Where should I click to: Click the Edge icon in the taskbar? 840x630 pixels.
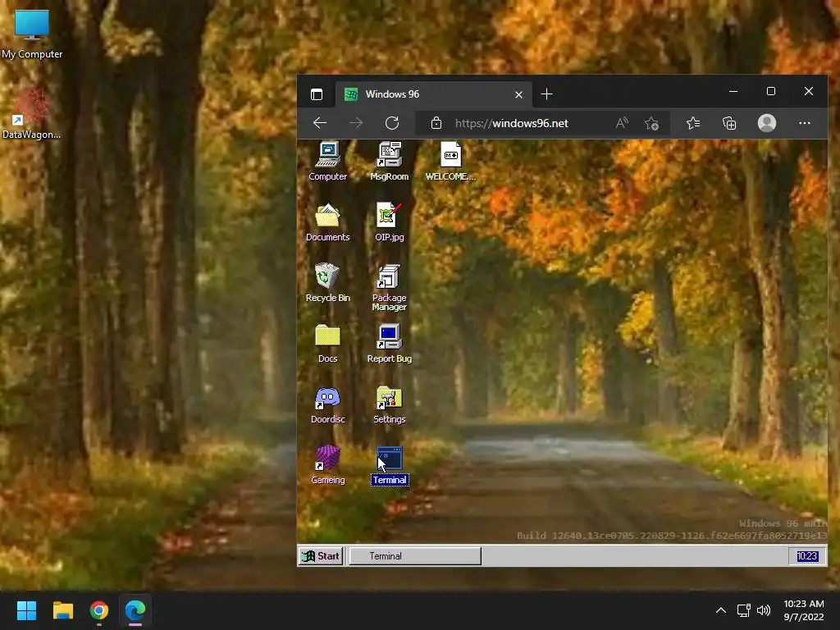click(x=135, y=610)
